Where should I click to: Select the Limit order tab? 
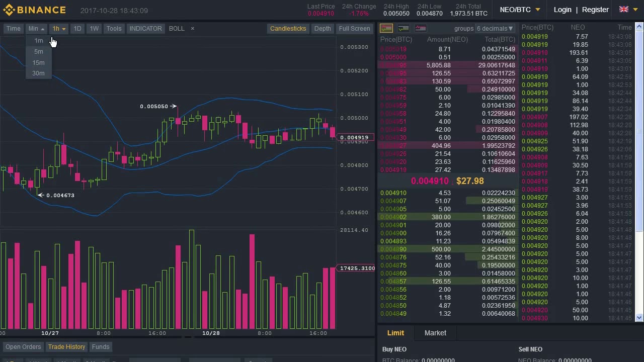pyautogui.click(x=395, y=333)
